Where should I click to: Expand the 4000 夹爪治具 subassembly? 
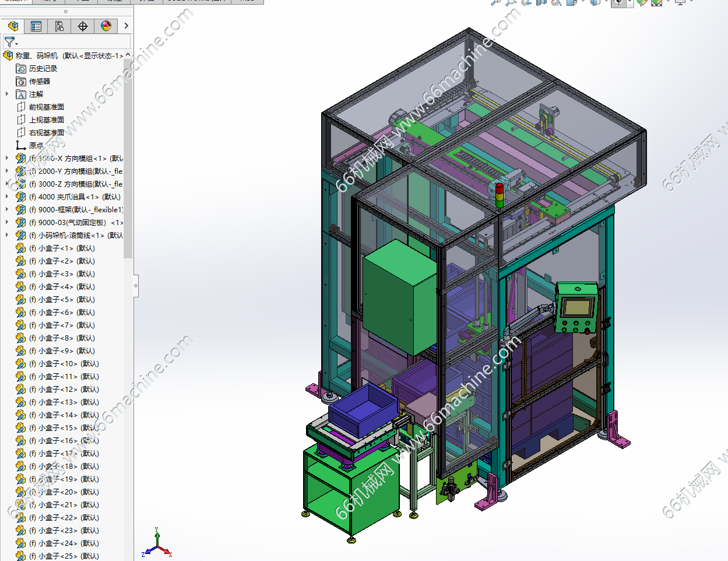point(7,197)
